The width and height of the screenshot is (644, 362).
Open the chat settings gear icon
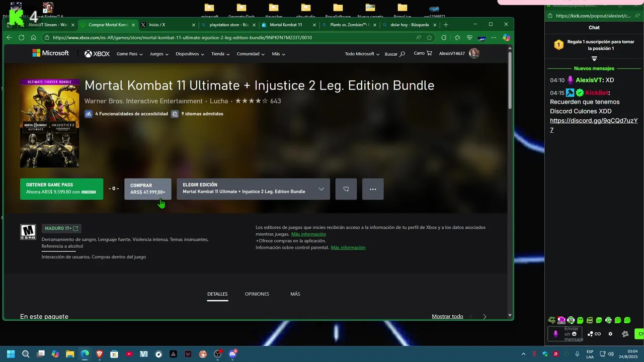click(610, 334)
